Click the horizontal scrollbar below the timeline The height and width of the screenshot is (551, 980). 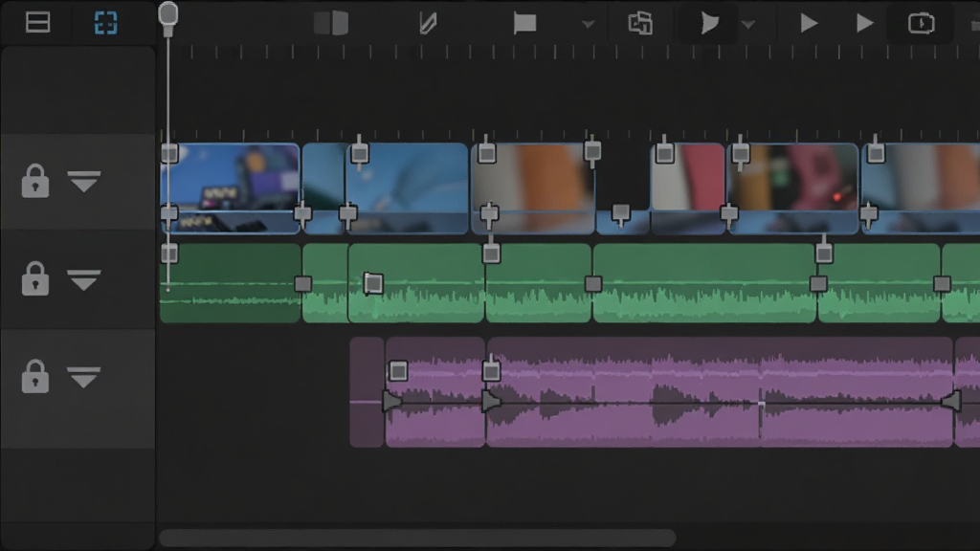tap(417, 538)
